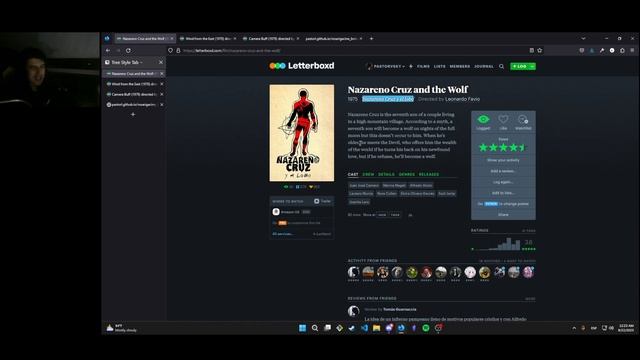Click the Trailer button under Where to Watch
The image size is (640, 360).
322,201
